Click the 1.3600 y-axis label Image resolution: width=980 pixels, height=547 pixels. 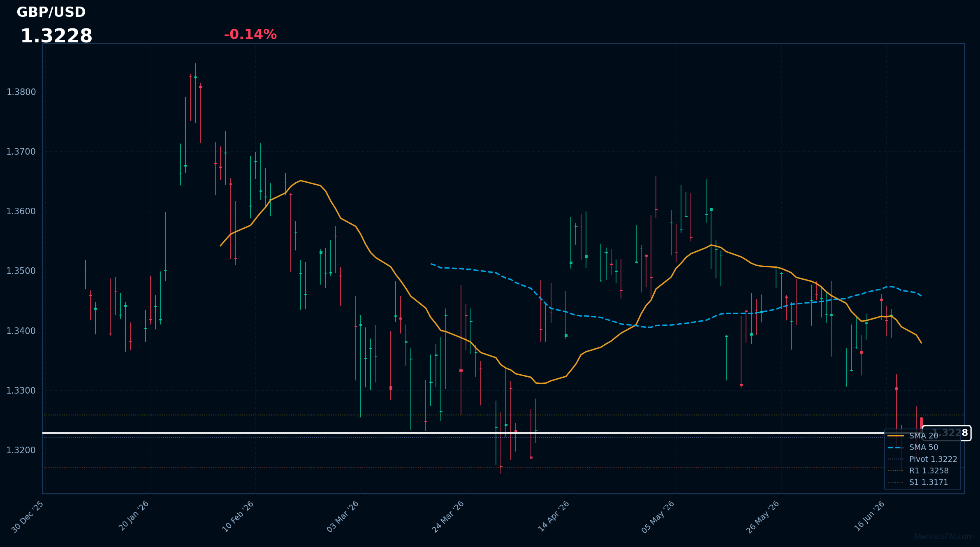21,211
